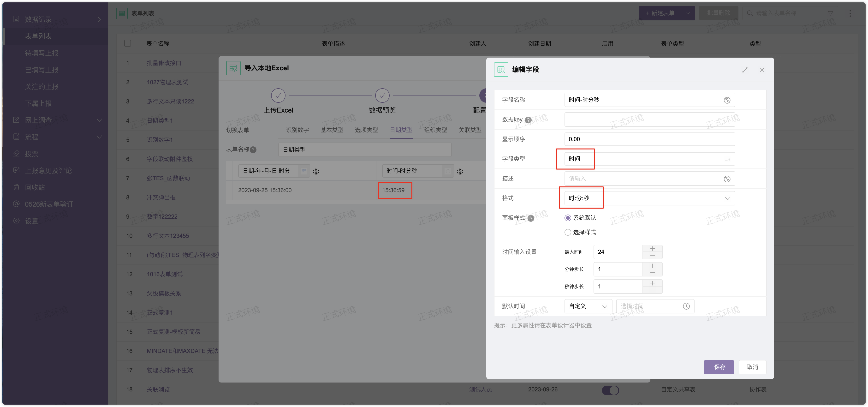This screenshot has height=407, width=868.
Task: Click the 数据key input field
Action: pyautogui.click(x=650, y=120)
